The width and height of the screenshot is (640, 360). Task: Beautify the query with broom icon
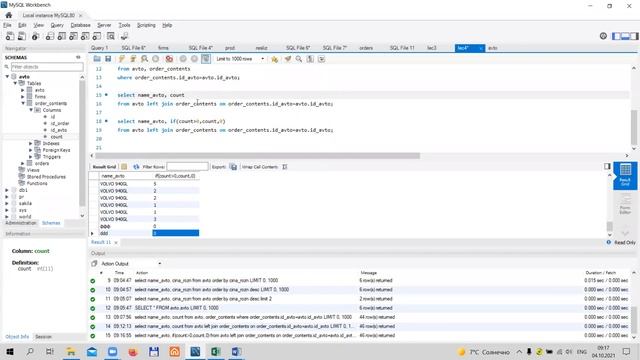pyautogui.click(x=288, y=59)
